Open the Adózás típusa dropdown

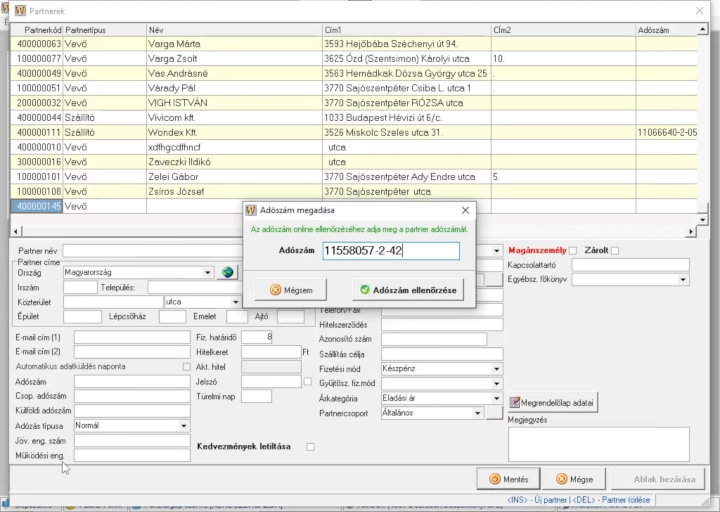pyautogui.click(x=184, y=426)
